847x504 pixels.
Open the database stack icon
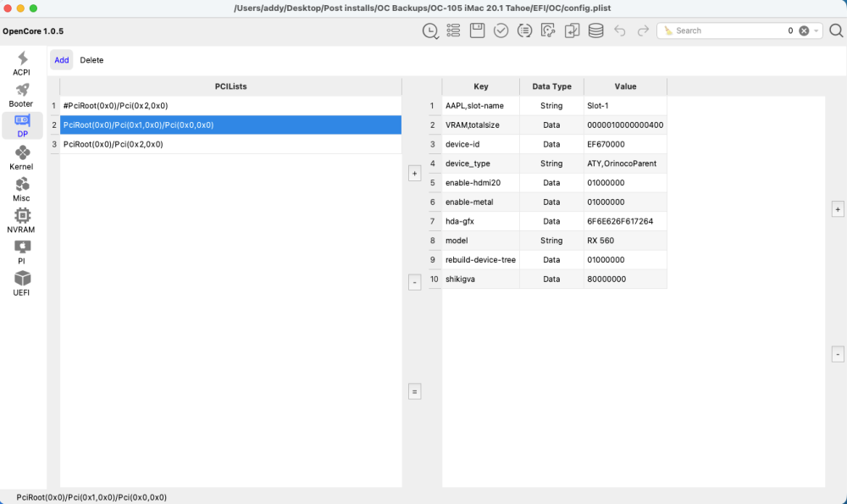tap(595, 30)
